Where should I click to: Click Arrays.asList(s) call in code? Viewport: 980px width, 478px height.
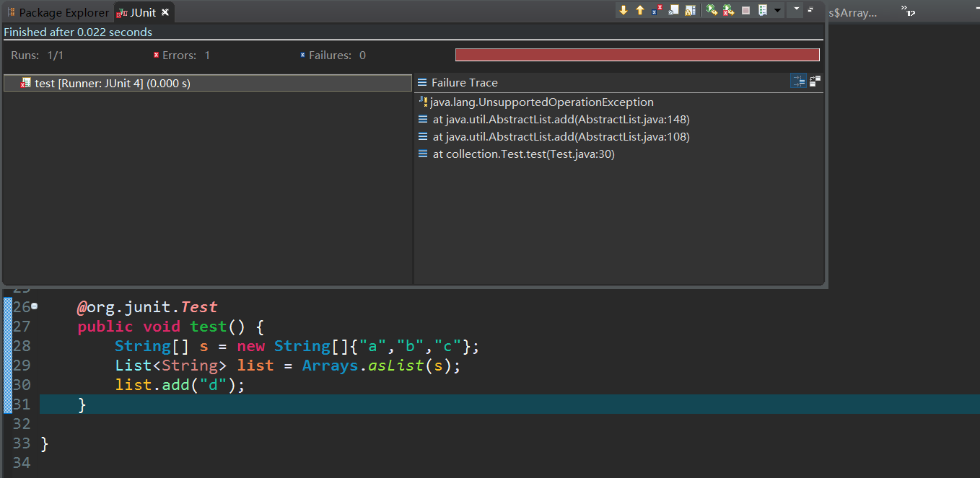point(381,366)
